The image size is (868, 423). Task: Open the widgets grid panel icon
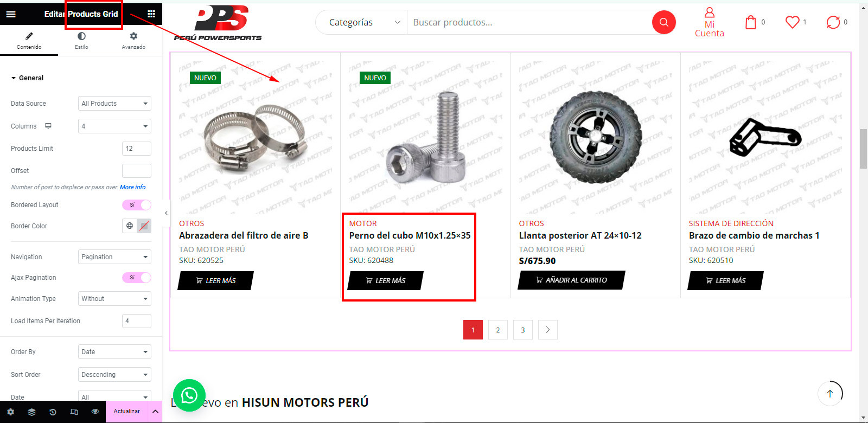coord(151,14)
